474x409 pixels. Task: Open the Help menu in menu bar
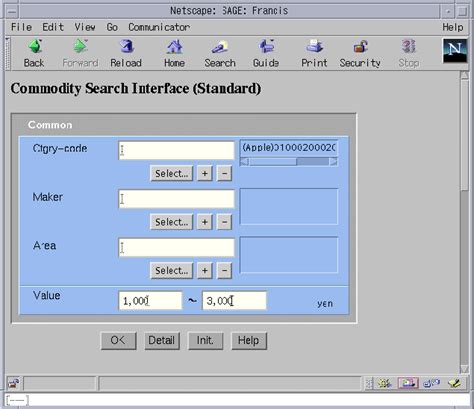453,27
